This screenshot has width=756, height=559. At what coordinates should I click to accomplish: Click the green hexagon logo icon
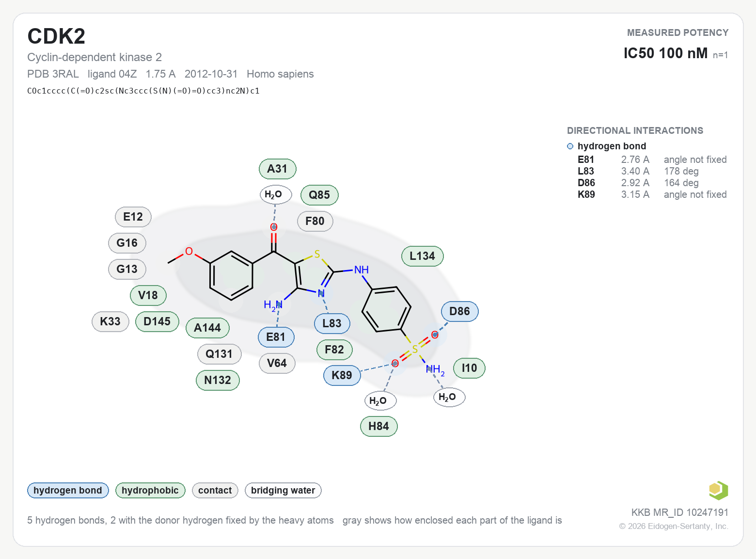(x=718, y=490)
